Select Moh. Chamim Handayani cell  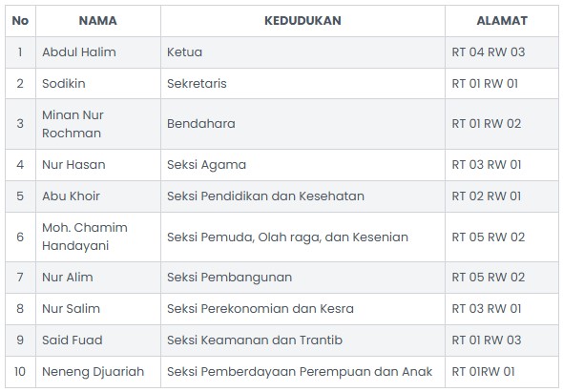pyautogui.click(x=98, y=237)
